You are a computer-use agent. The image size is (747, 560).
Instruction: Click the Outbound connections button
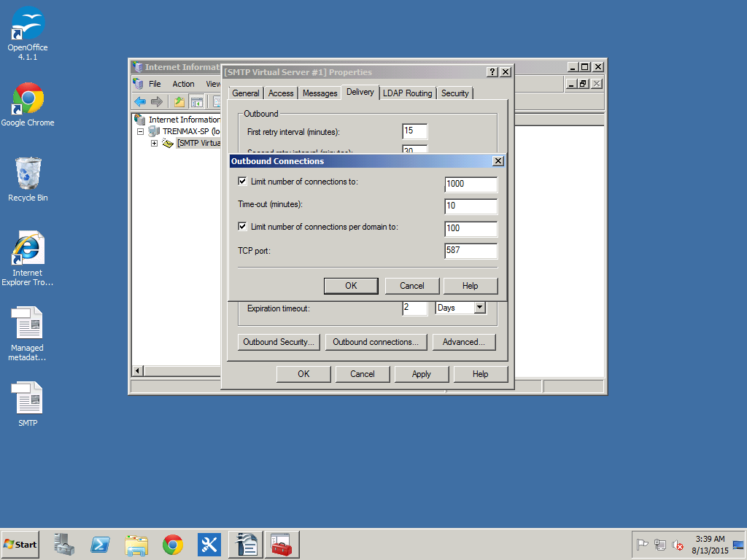[x=376, y=342]
